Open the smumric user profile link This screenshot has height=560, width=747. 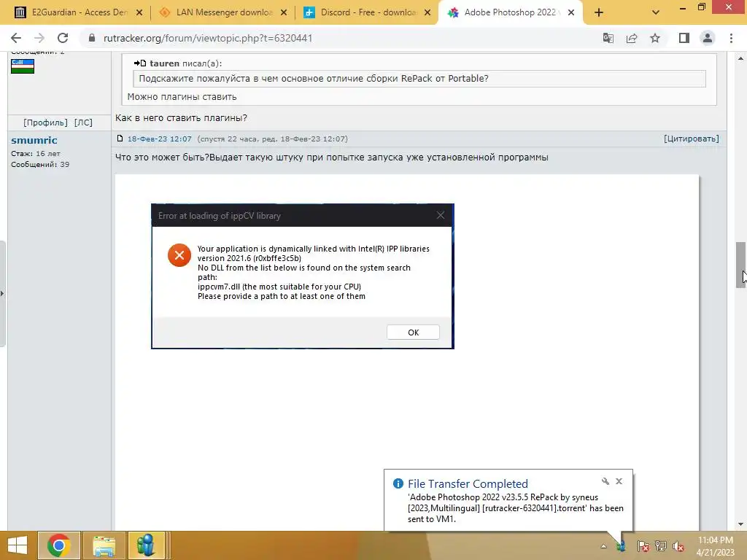tap(34, 140)
